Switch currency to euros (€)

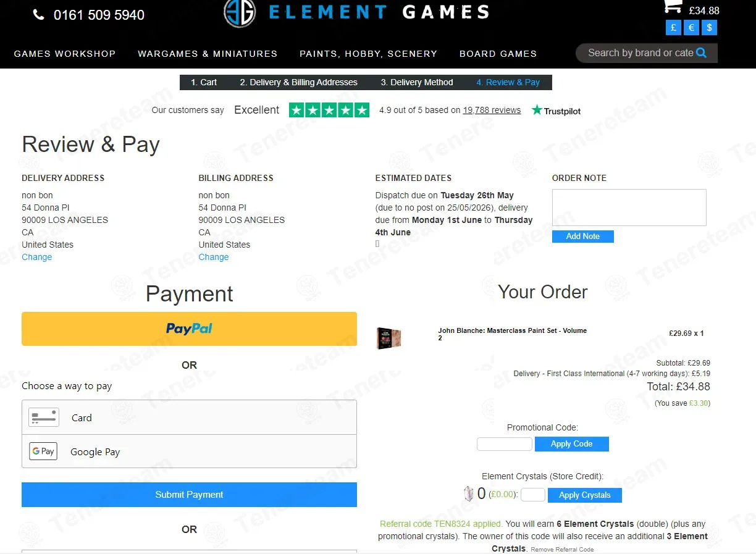pyautogui.click(x=691, y=28)
